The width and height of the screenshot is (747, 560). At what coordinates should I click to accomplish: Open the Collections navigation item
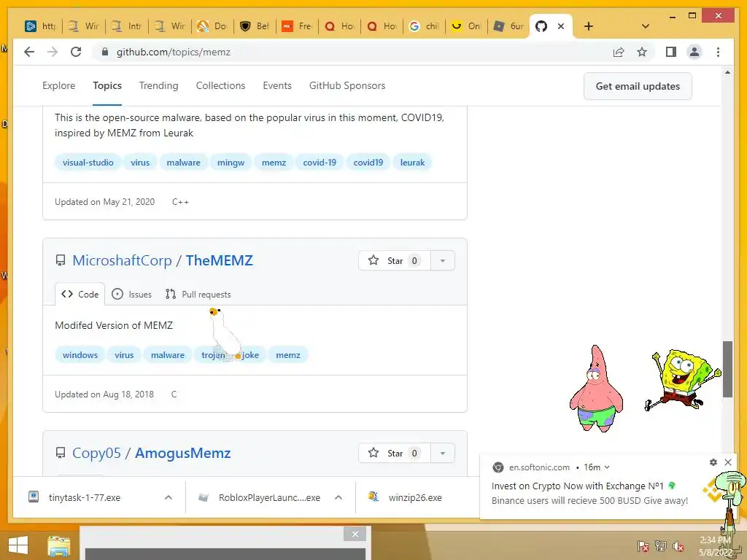coord(220,86)
